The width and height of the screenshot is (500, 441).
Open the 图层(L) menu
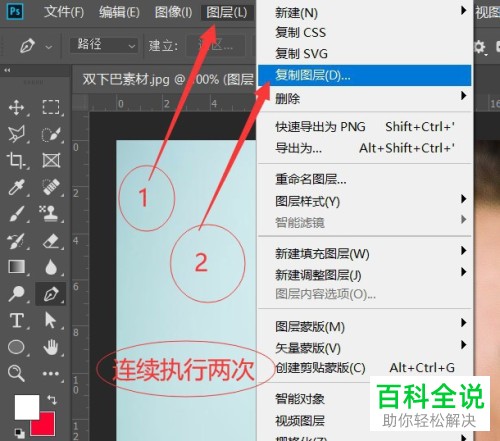[x=227, y=13]
